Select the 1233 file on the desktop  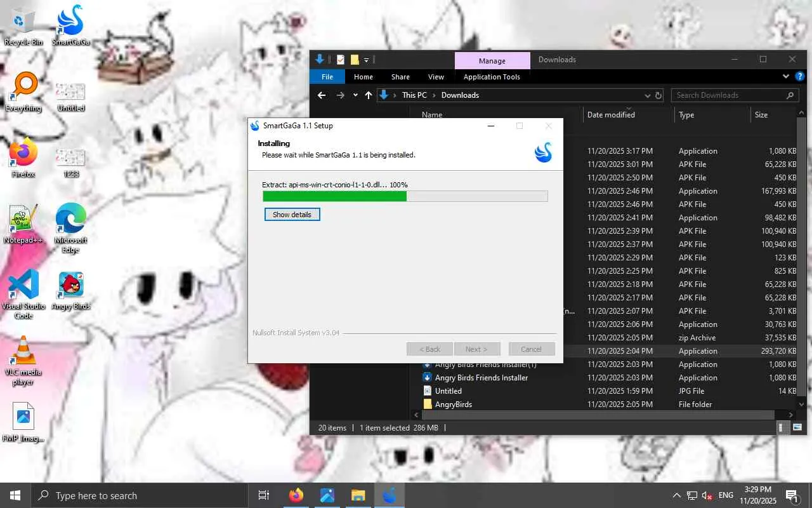click(70, 163)
